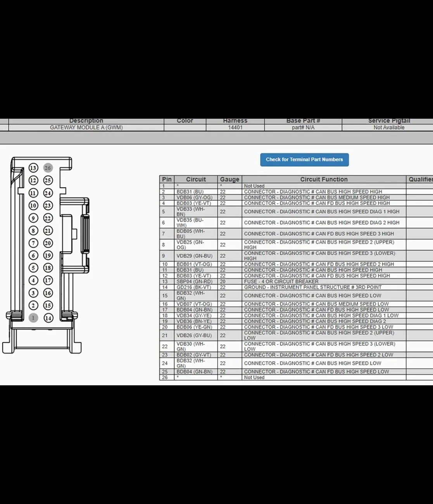This screenshot has width=433, height=504.
Task: Select pin 22 circle in connector diagram
Action: click(48, 218)
